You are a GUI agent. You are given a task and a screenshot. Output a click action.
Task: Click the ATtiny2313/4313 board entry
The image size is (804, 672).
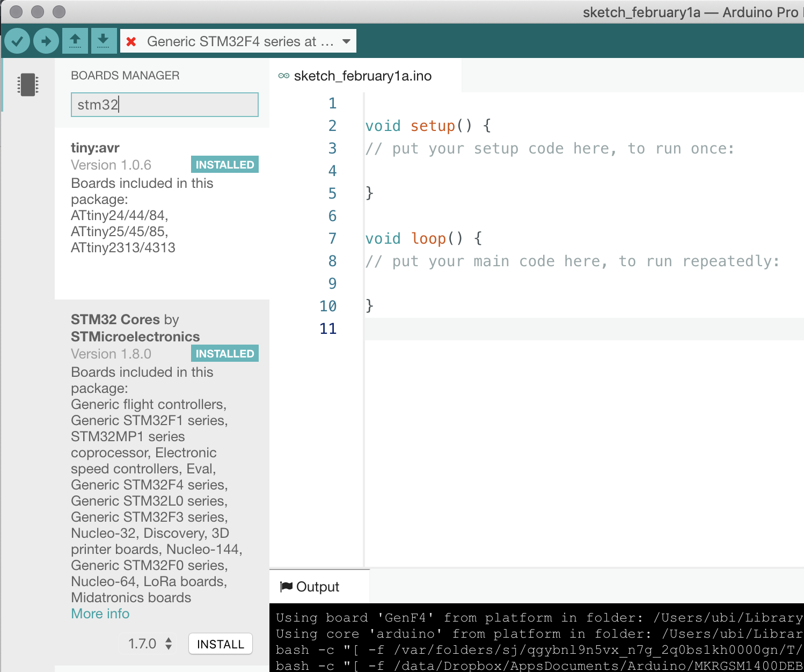123,247
